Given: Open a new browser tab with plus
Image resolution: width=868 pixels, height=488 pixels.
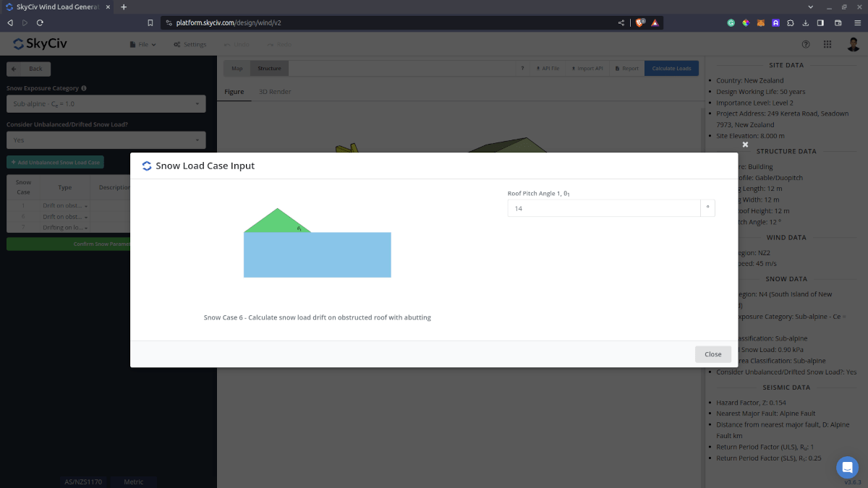Looking at the screenshot, I should click(124, 7).
